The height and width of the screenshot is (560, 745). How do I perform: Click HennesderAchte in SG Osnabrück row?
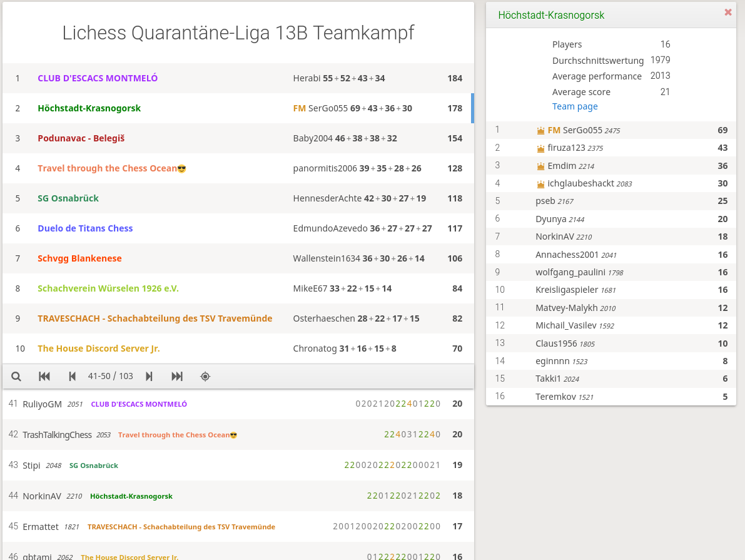[327, 198]
